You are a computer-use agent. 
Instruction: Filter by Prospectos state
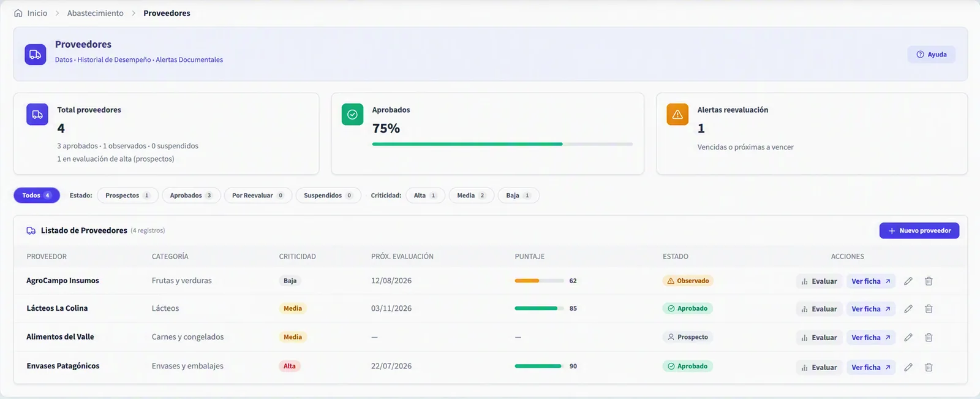(127, 196)
